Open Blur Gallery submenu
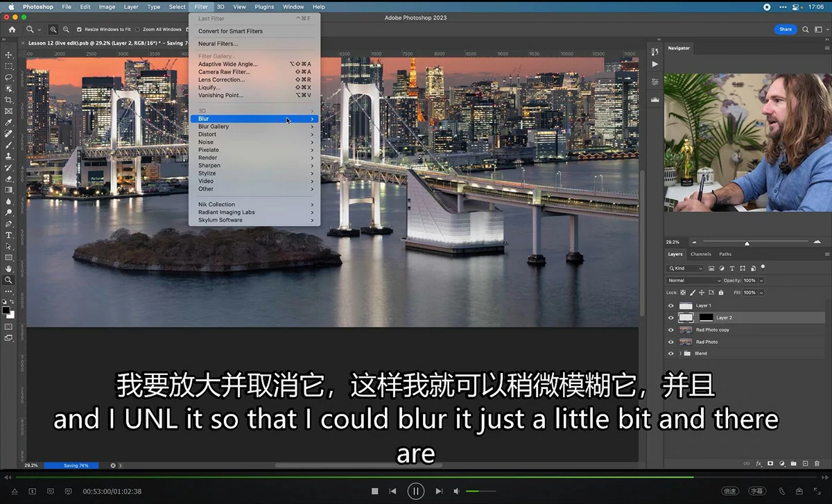Viewport: 832px width, 504px height. tap(254, 127)
